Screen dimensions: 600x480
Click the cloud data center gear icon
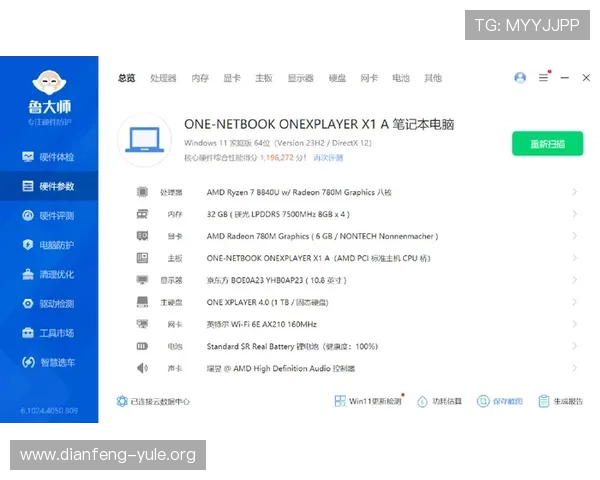122,401
